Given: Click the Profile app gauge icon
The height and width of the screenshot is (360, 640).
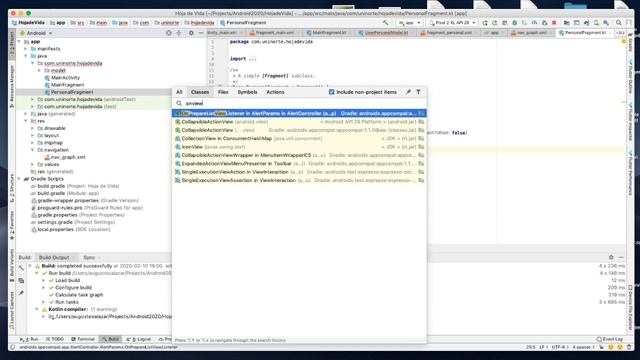Looking at the screenshot, I should [x=534, y=23].
